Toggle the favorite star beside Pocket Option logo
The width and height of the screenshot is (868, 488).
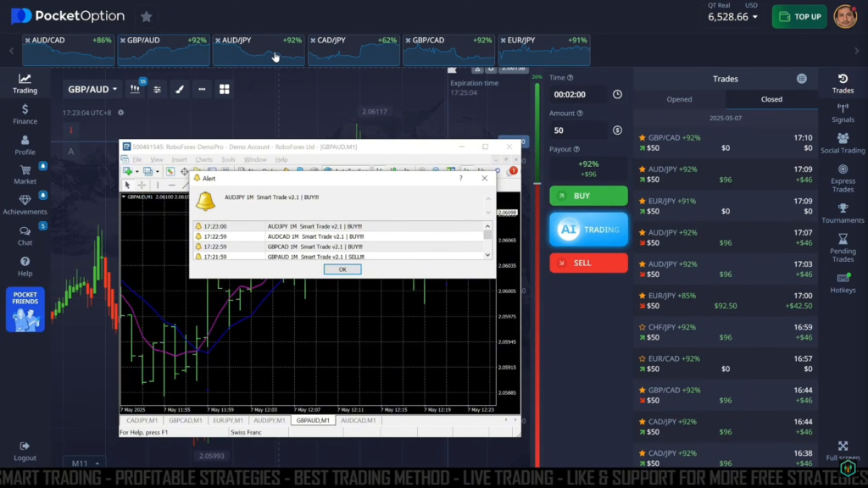click(x=145, y=15)
